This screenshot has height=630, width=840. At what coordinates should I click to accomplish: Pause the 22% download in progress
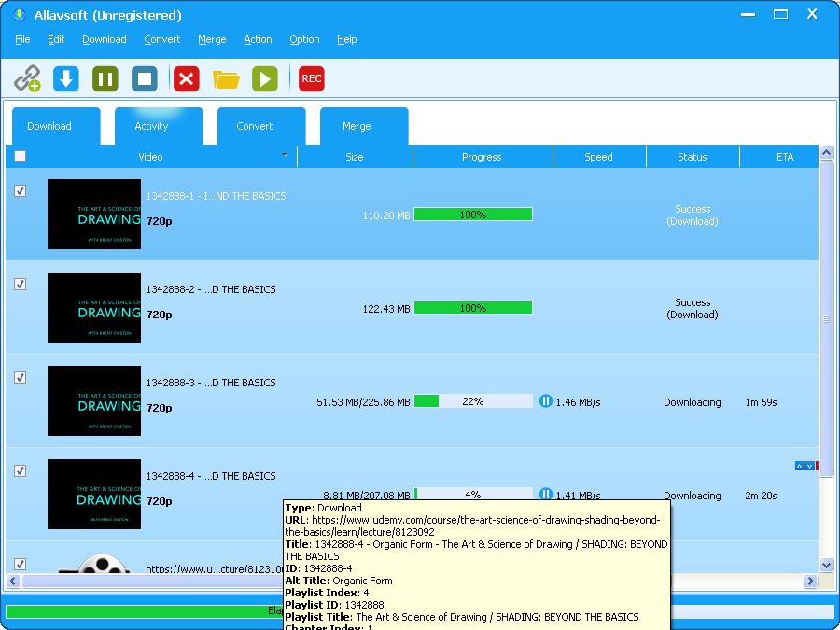(x=545, y=401)
